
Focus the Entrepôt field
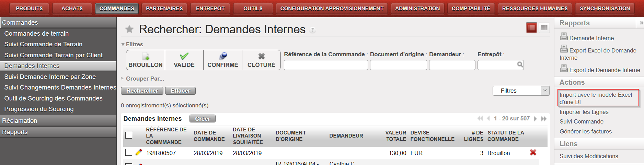point(497,65)
